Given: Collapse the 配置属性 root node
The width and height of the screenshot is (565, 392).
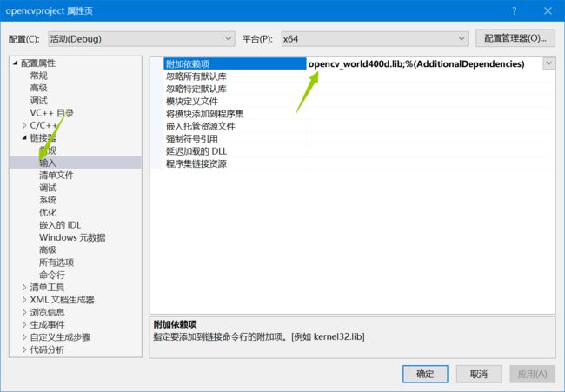Looking at the screenshot, I should (x=15, y=63).
